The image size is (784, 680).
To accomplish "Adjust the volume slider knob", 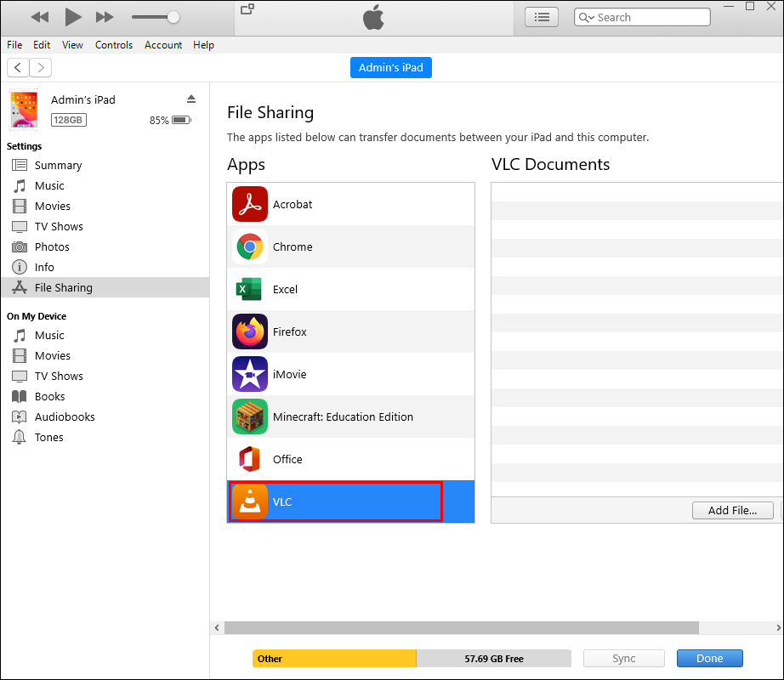I will pyautogui.click(x=173, y=17).
